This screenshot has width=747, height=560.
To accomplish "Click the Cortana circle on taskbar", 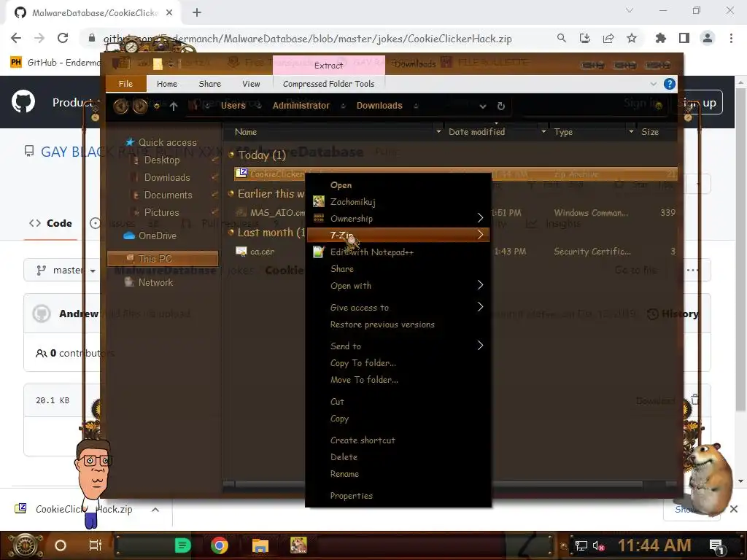I will (61, 545).
